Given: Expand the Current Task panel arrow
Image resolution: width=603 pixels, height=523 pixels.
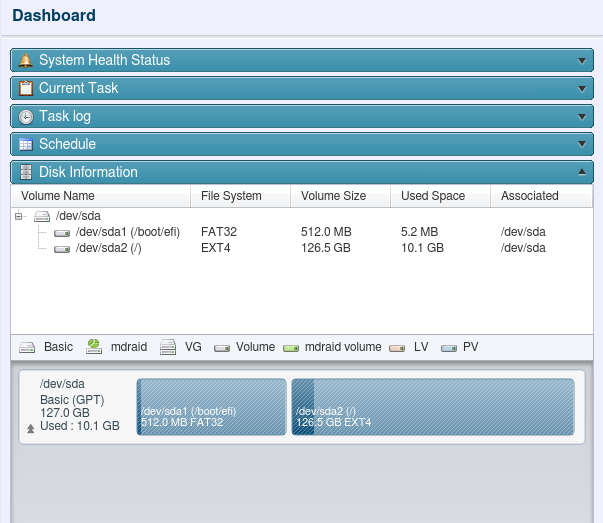Looking at the screenshot, I should [x=582, y=88].
